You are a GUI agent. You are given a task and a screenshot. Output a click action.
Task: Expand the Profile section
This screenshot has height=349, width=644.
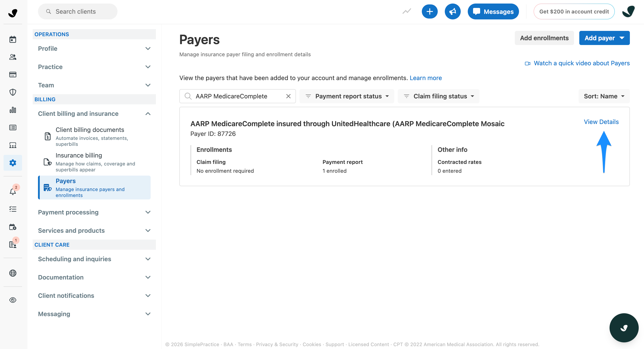(x=94, y=49)
